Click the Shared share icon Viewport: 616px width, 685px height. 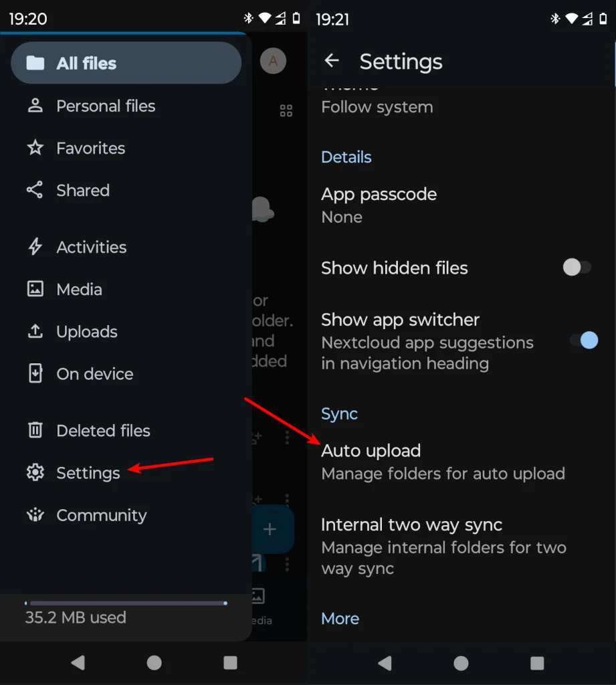tap(35, 190)
